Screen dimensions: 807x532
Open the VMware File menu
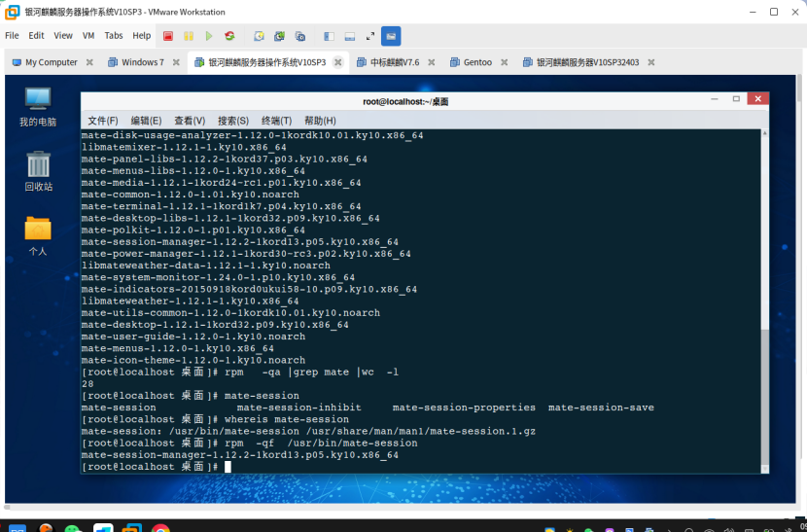click(x=12, y=36)
